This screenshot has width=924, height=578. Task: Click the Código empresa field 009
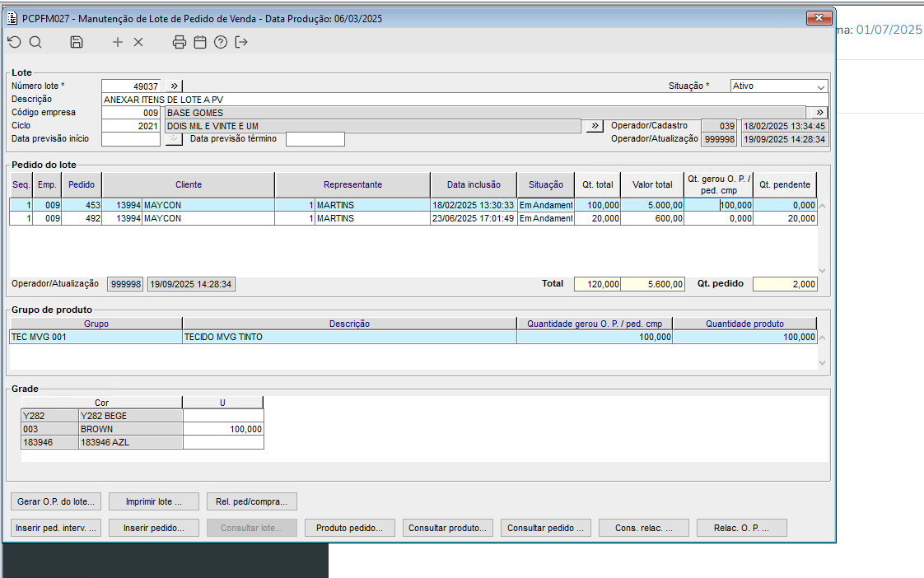pos(131,113)
